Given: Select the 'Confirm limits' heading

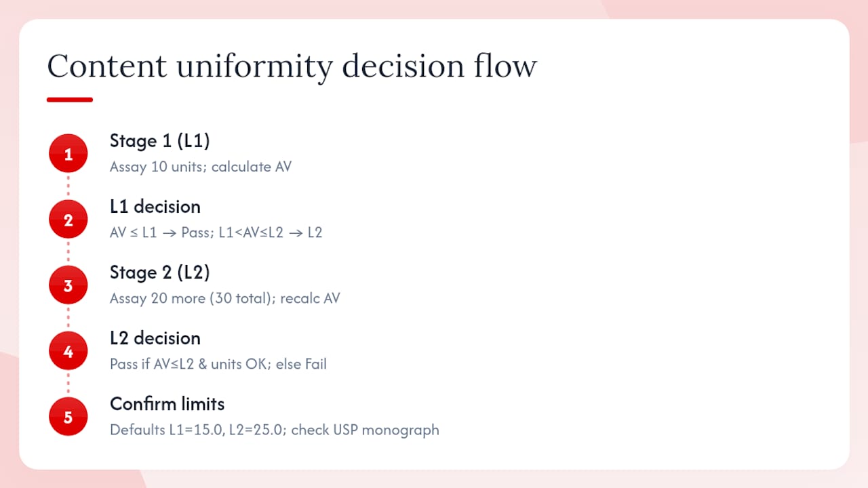Looking at the screenshot, I should point(167,404).
